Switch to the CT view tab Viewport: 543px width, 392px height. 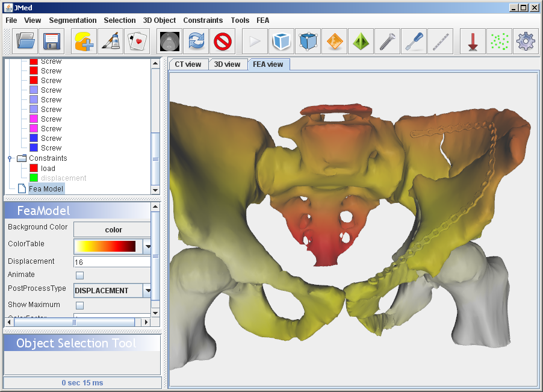(x=188, y=64)
